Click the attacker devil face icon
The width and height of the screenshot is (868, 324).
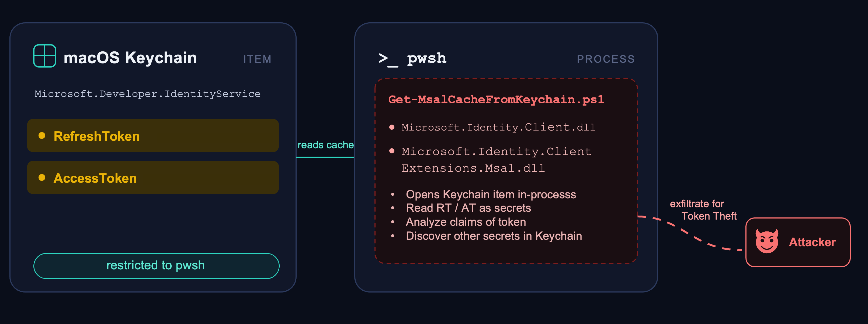[767, 241]
